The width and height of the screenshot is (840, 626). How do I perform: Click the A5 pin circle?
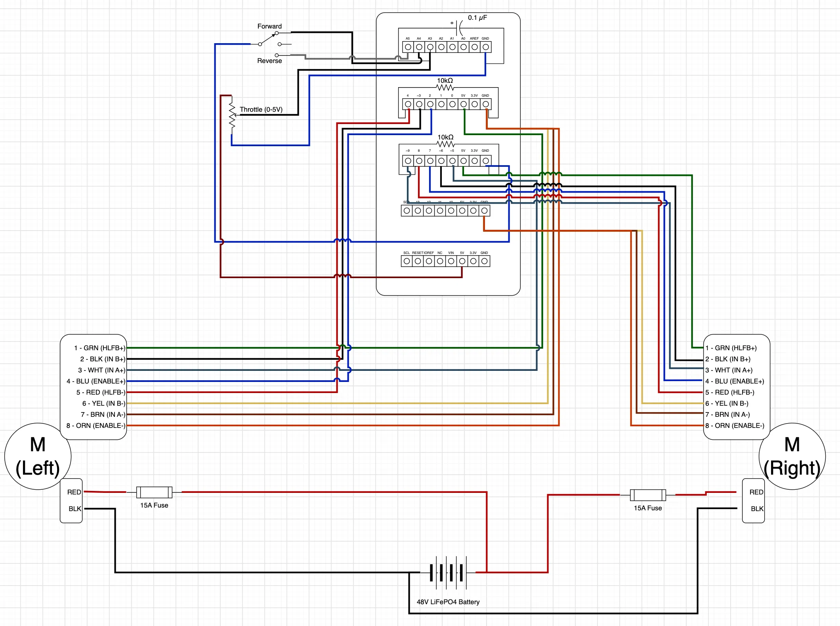point(408,47)
